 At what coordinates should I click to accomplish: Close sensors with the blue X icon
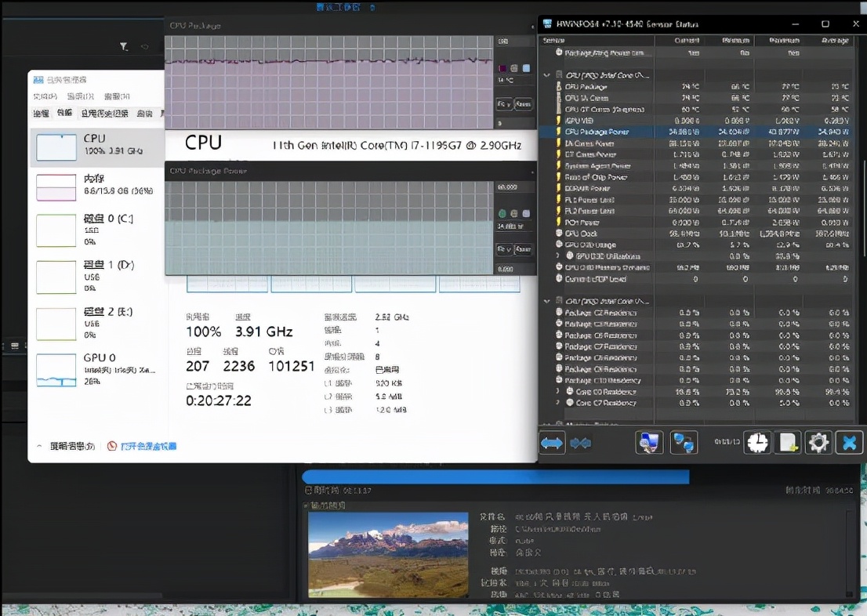click(x=849, y=443)
